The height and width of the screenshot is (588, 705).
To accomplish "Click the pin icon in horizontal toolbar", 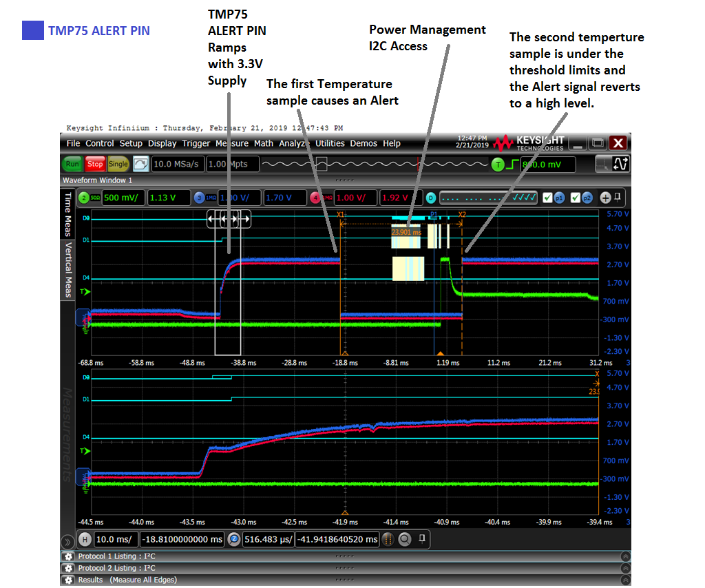I will pyautogui.click(x=422, y=538).
